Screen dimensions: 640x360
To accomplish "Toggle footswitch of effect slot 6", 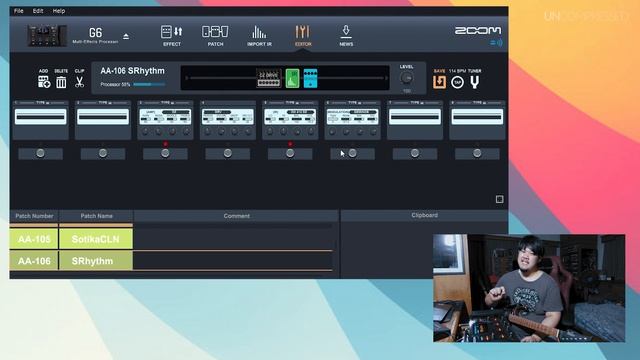I will [x=353, y=153].
